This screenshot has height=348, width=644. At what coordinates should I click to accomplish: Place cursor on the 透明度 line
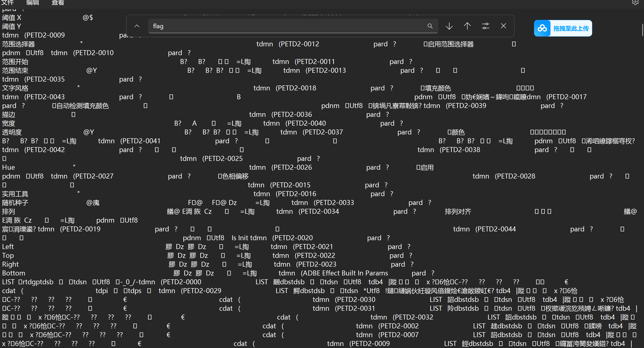12,132
